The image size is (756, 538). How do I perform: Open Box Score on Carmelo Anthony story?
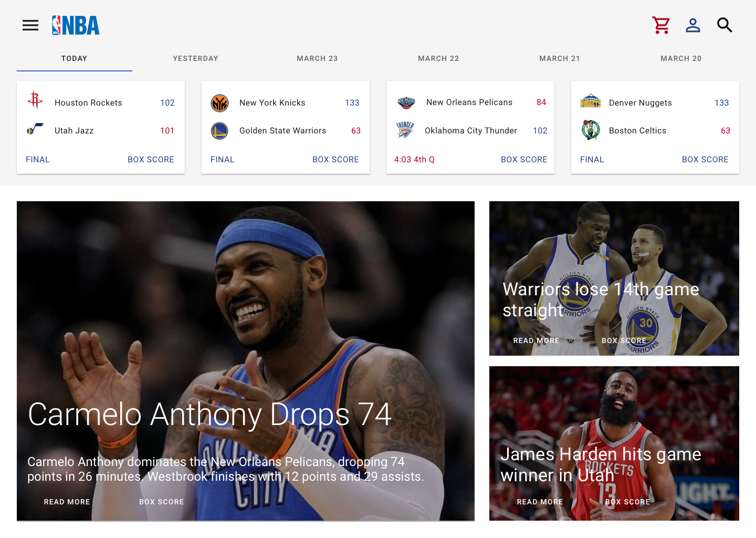pos(162,502)
